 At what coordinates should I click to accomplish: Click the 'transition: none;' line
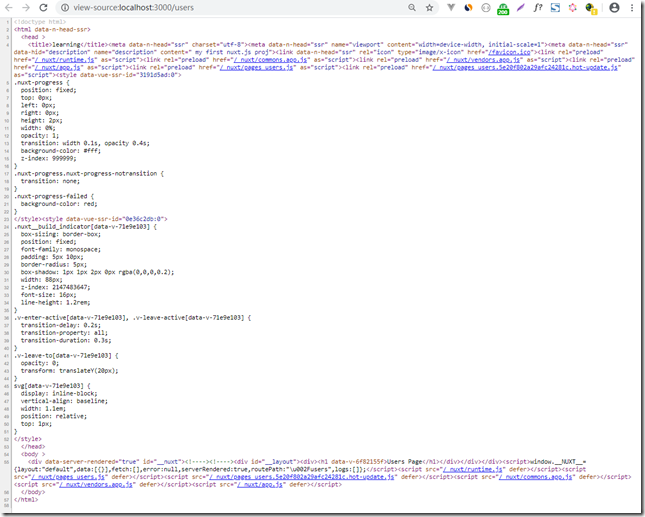tap(50, 181)
